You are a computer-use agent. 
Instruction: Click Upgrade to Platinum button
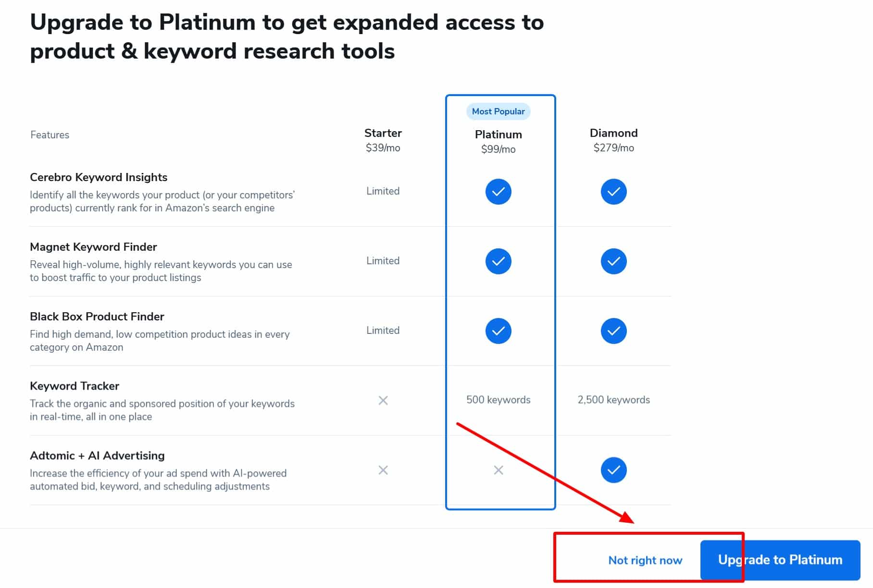[x=780, y=560]
